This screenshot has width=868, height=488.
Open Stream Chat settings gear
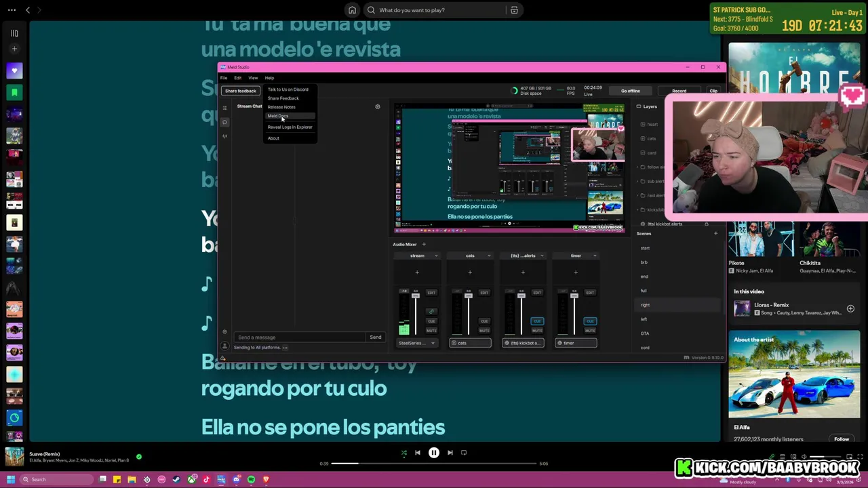point(378,106)
